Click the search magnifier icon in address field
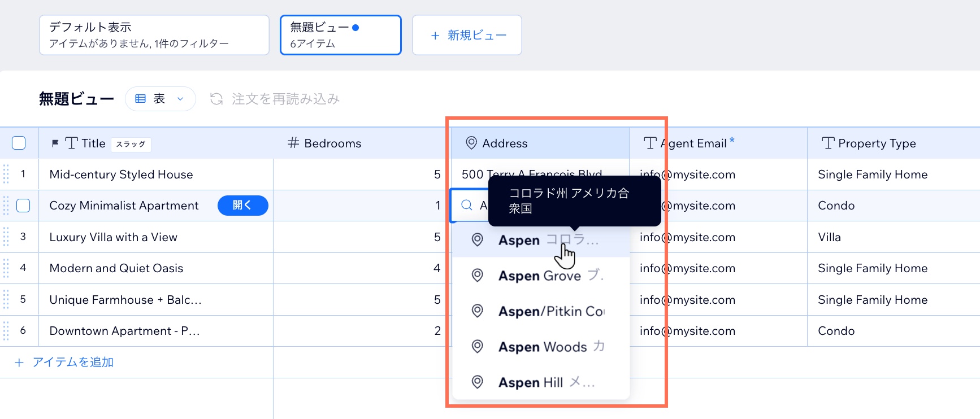980x419 pixels. pos(467,206)
